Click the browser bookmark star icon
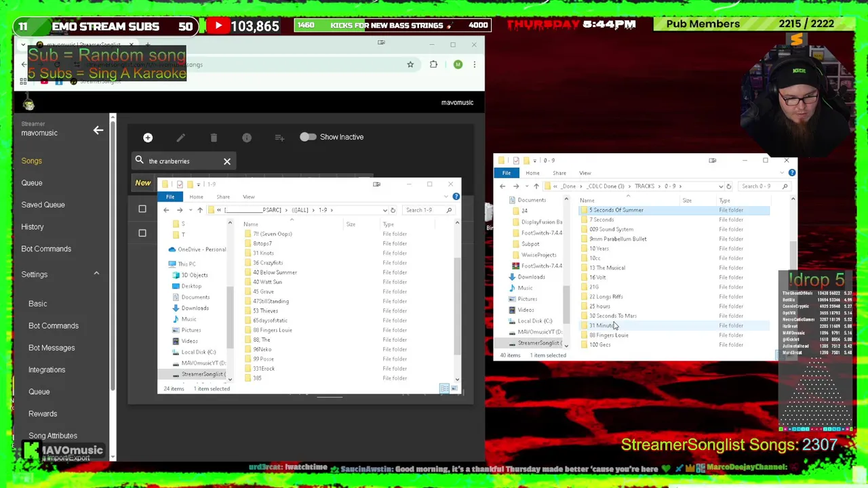868x488 pixels. (410, 64)
